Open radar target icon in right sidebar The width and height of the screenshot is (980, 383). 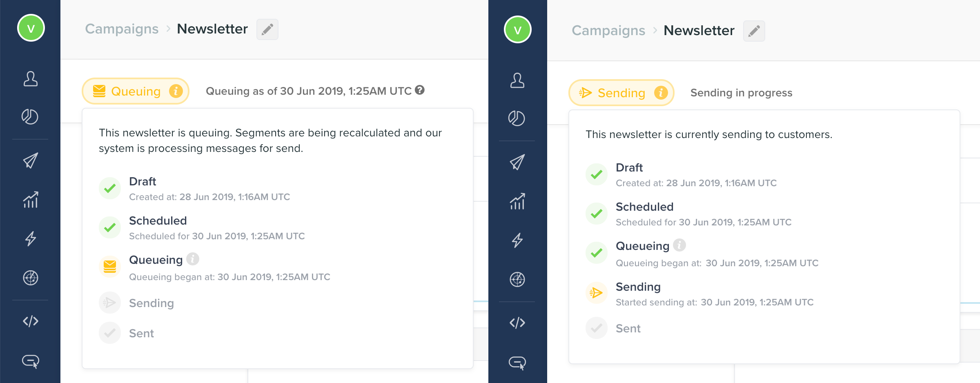(517, 280)
